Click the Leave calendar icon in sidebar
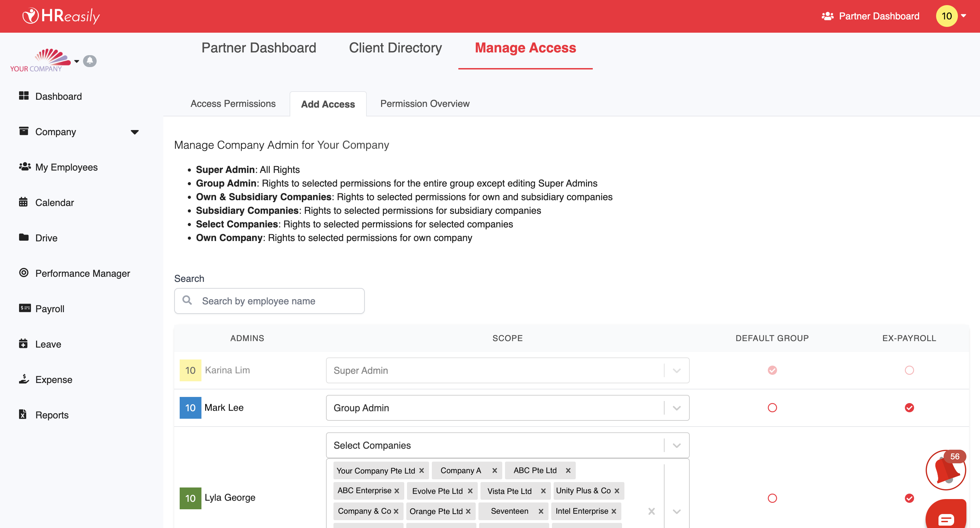 (x=23, y=343)
